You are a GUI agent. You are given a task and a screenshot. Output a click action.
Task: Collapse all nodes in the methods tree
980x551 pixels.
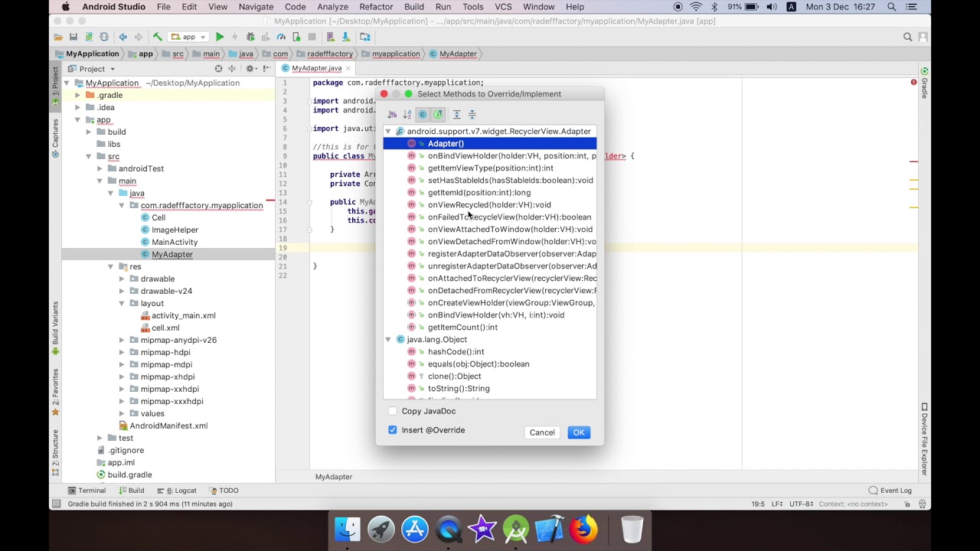point(472,114)
